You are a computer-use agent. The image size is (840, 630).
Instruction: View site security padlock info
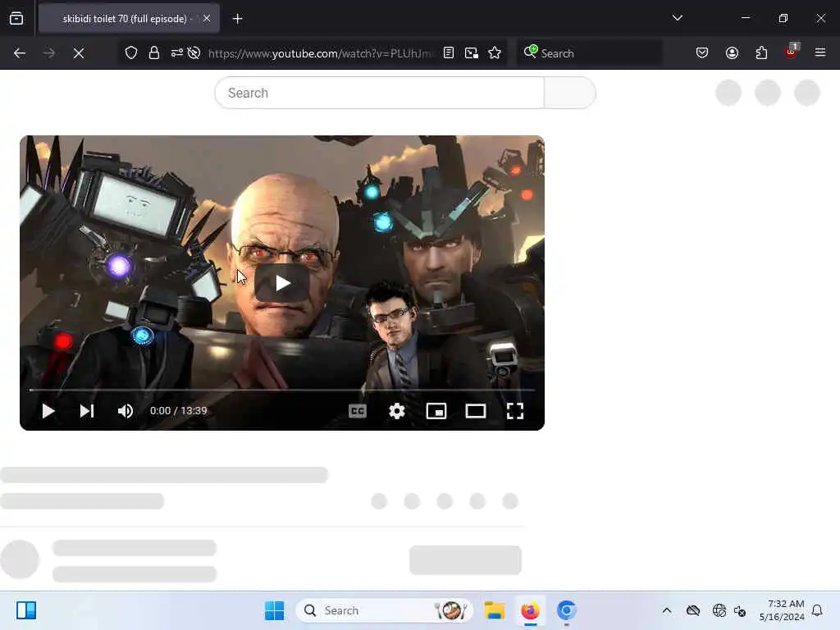point(154,53)
